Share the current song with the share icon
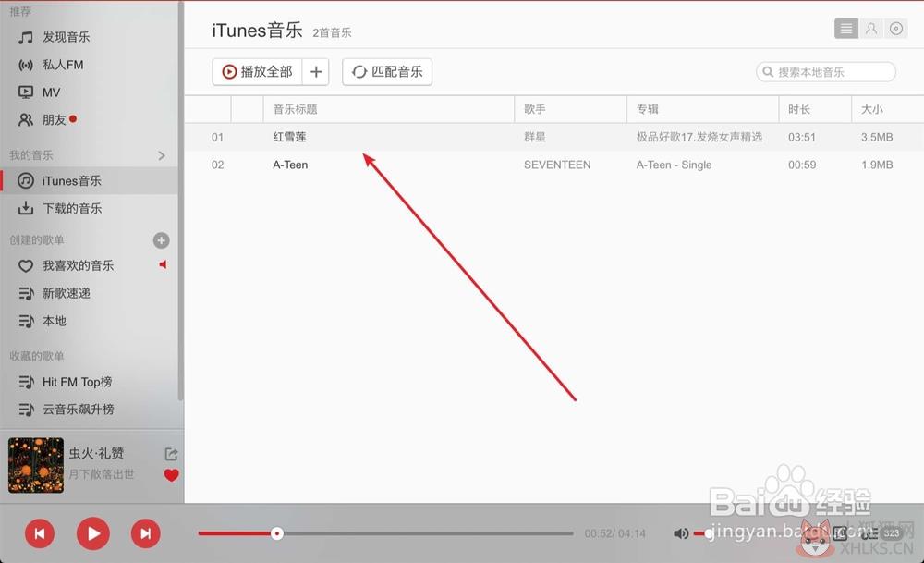 pos(171,453)
